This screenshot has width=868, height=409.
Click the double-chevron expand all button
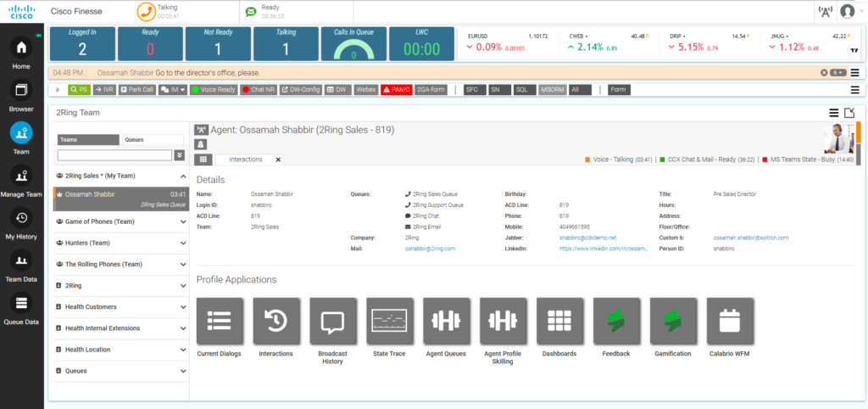(180, 155)
